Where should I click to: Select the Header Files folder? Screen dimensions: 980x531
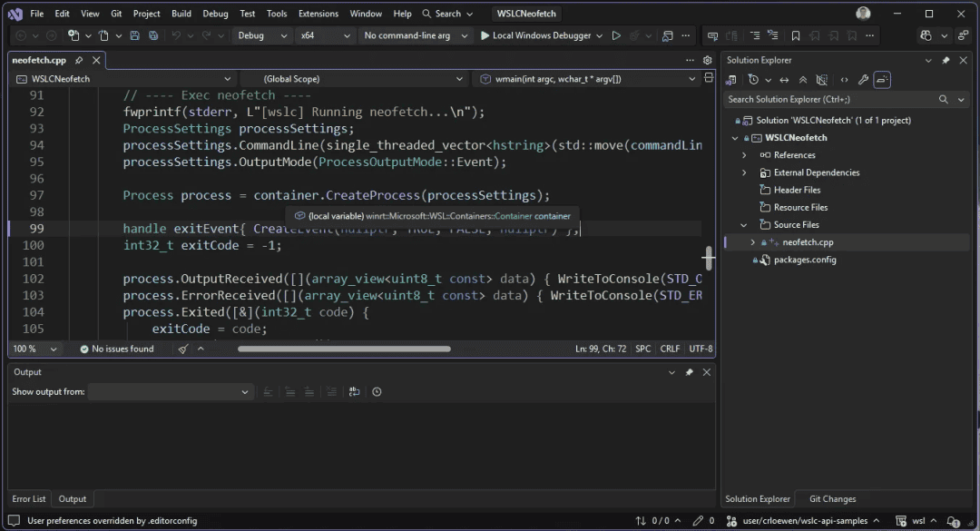(797, 190)
